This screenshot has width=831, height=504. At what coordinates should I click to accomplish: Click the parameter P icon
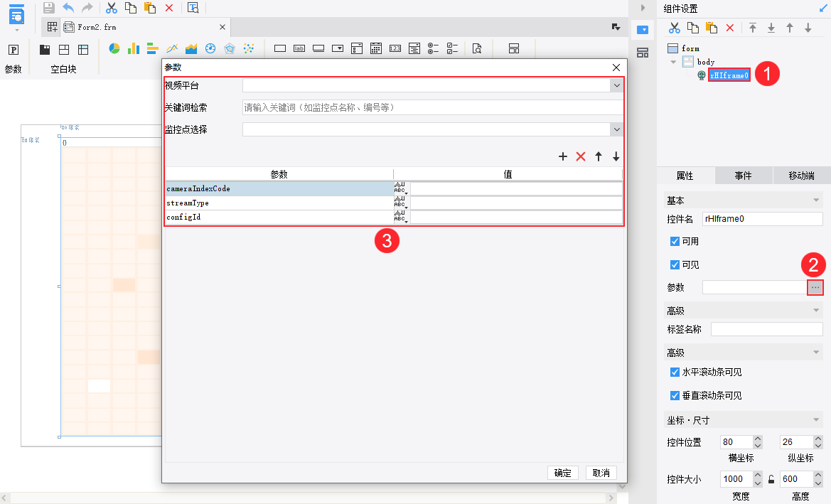point(14,50)
